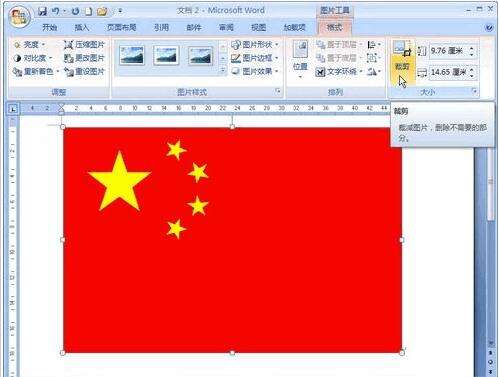Select the 视图 tab

pyautogui.click(x=258, y=27)
